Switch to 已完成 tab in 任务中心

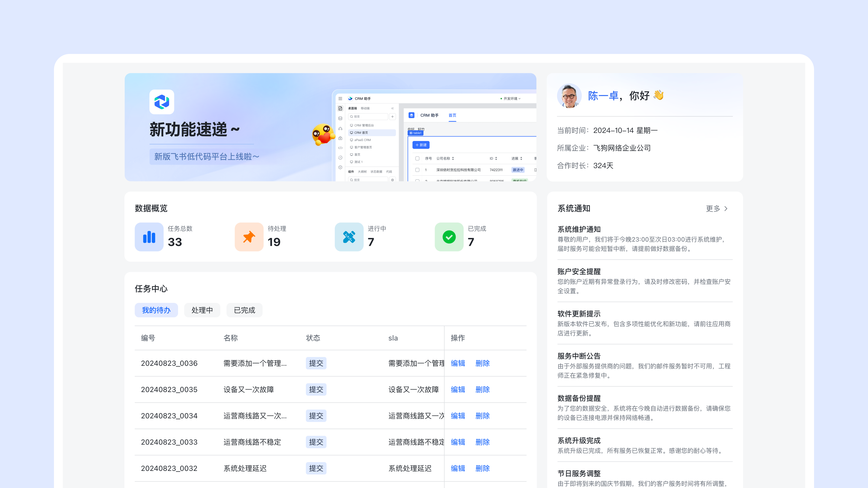tap(244, 310)
